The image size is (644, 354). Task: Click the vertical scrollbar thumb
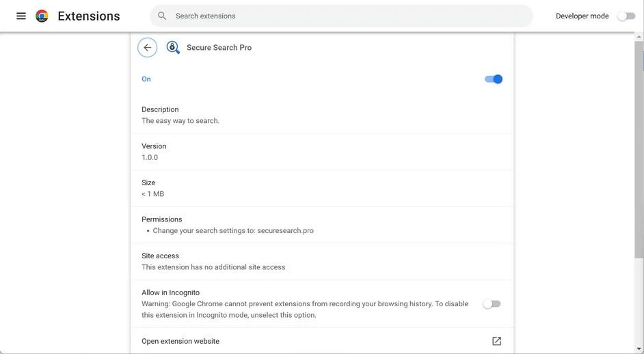639,150
